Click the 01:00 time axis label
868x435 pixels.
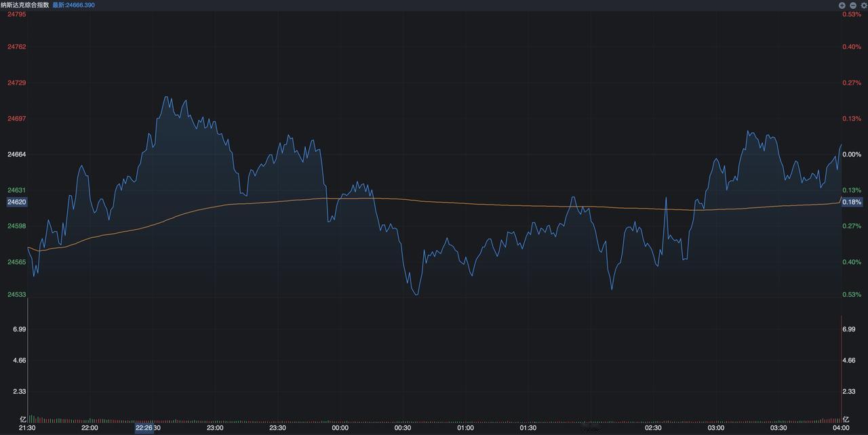(x=465, y=428)
